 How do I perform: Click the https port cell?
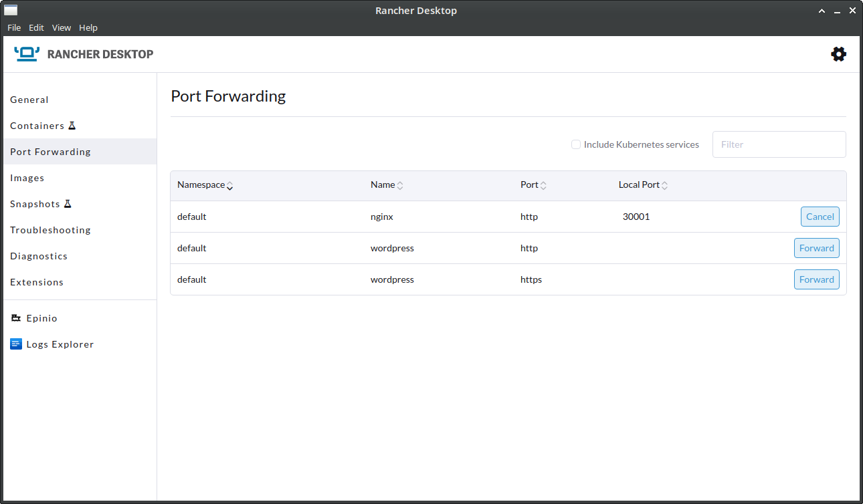click(531, 279)
